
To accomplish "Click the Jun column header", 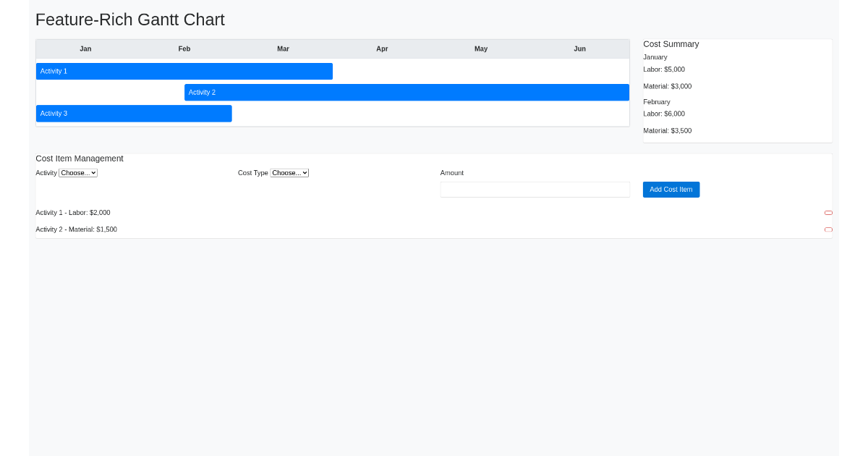I will click(x=579, y=48).
